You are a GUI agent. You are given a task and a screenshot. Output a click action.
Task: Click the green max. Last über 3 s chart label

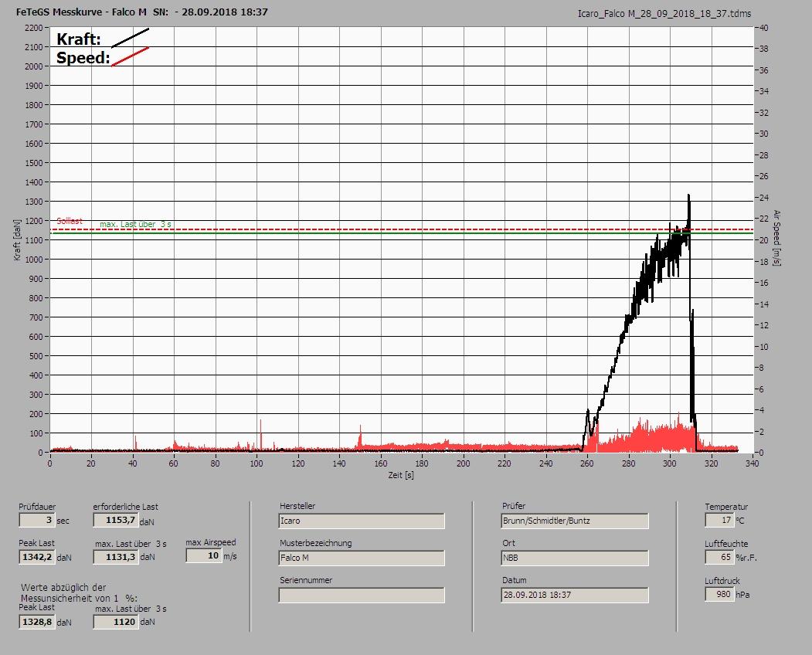coord(135,224)
